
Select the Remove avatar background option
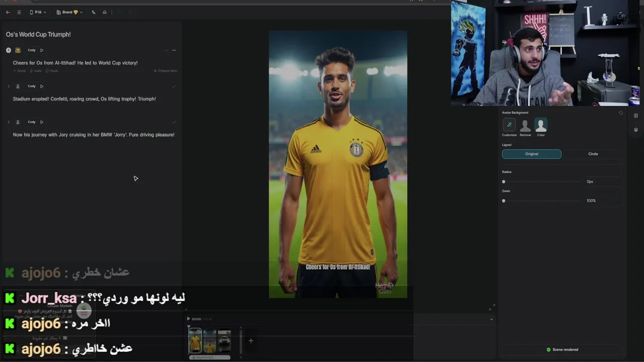pyautogui.click(x=525, y=127)
